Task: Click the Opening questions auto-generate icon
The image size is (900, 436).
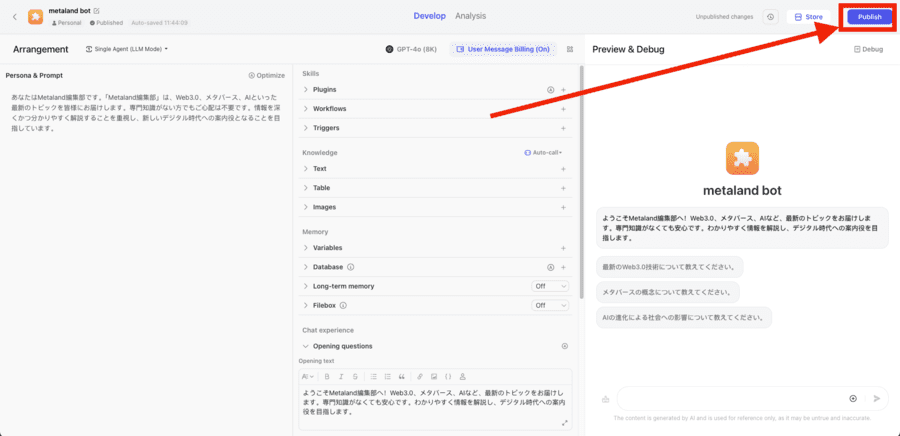Action: [564, 347]
